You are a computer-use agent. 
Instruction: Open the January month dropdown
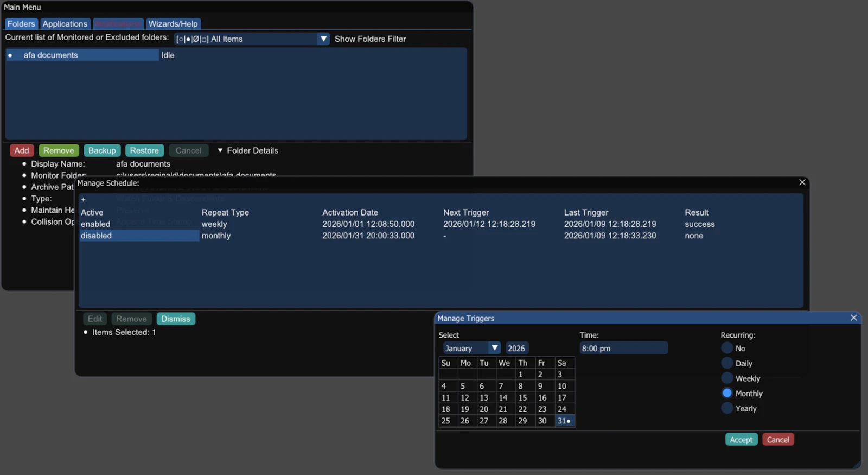click(471, 349)
